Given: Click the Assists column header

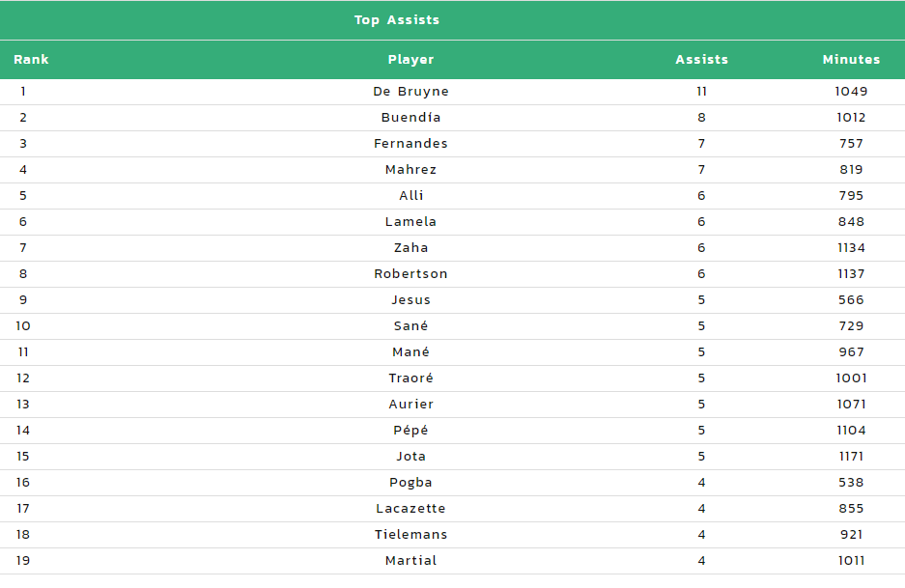Looking at the screenshot, I should pyautogui.click(x=702, y=60).
